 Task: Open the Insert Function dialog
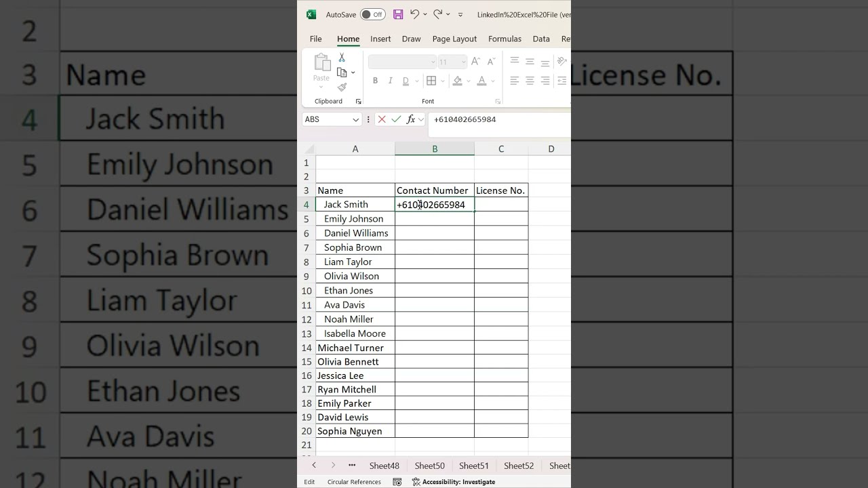point(410,119)
